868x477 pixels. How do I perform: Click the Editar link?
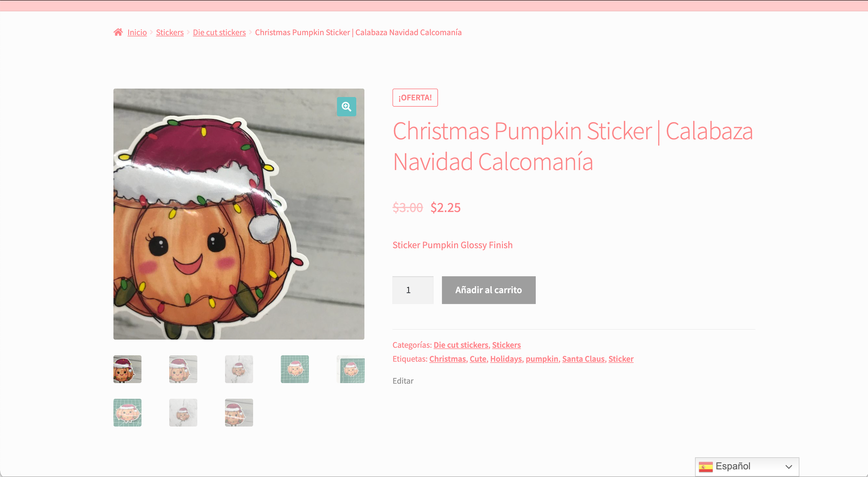(403, 381)
